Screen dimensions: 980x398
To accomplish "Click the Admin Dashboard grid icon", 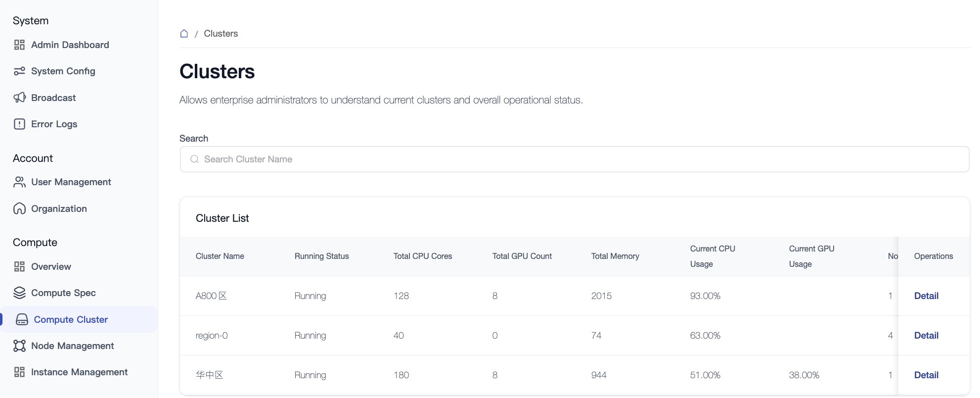I will (x=19, y=45).
